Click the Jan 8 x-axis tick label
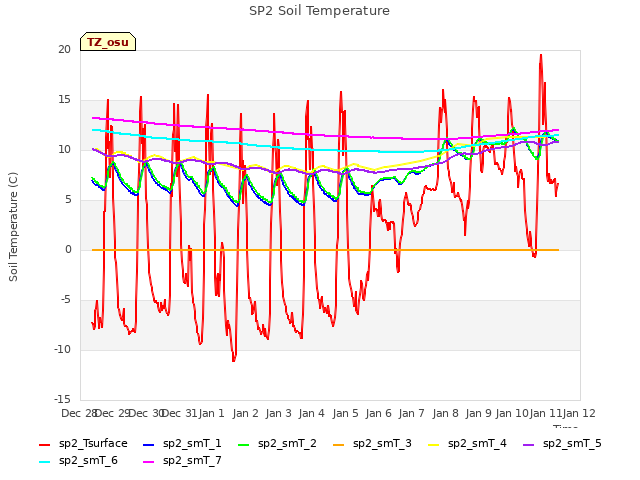This screenshot has width=640, height=480. point(445,413)
